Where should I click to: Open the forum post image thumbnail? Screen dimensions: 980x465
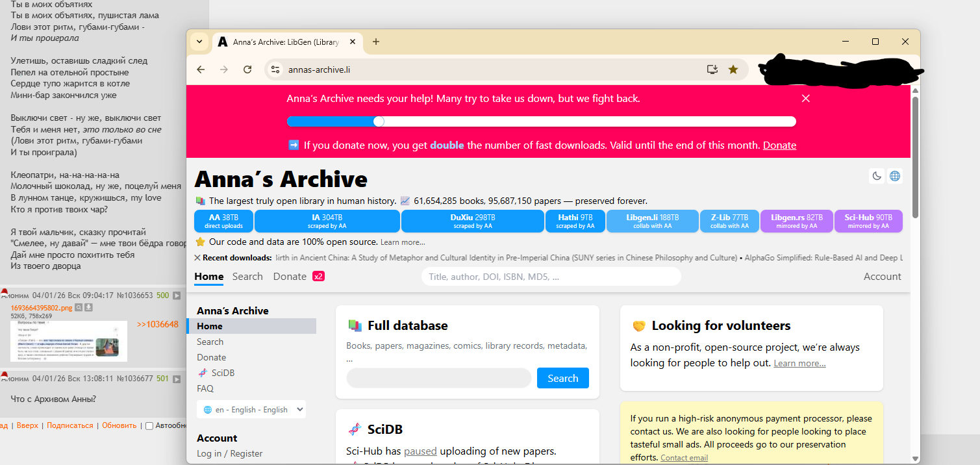(69, 341)
